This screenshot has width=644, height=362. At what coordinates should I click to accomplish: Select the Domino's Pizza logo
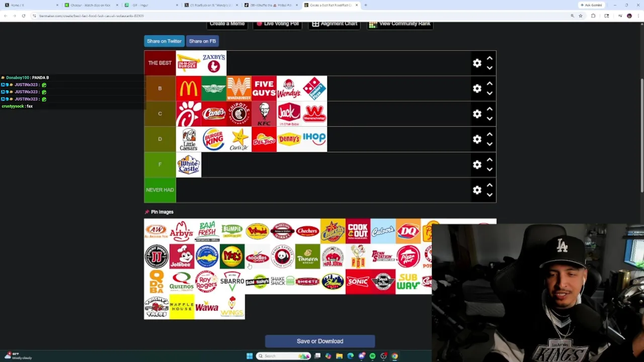[x=314, y=88]
